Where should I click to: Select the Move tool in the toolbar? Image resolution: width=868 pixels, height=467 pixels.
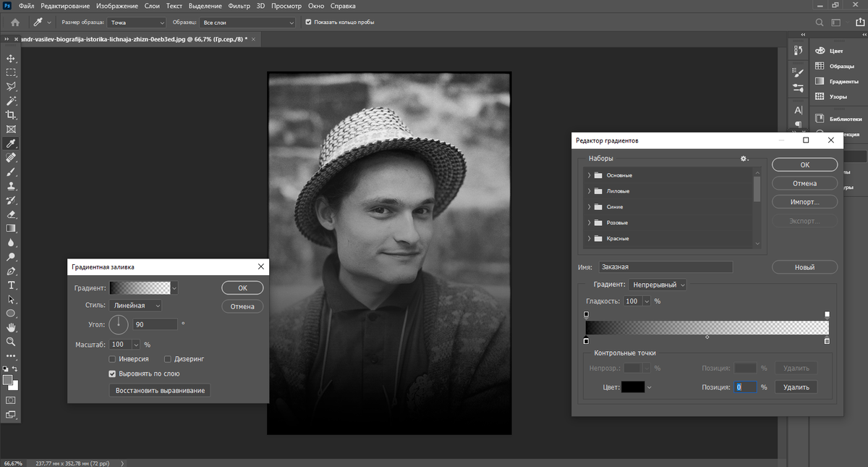coord(11,59)
